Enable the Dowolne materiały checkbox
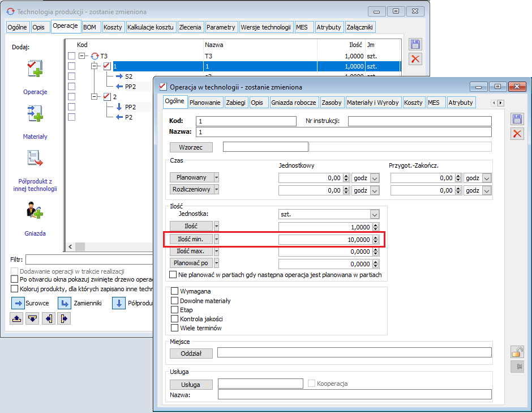Screen dimensions: 532x413 click(175, 301)
